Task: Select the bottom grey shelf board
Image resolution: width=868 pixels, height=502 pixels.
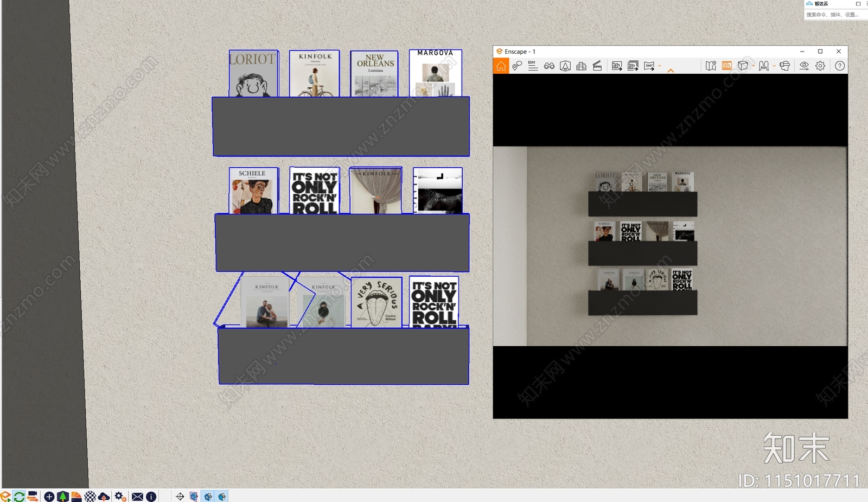Action: 344,355
